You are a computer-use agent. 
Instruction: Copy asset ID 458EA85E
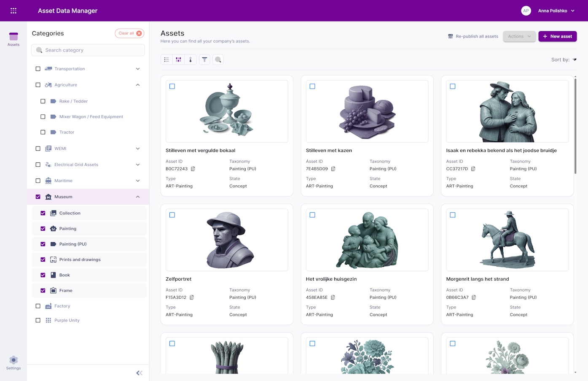333,297
